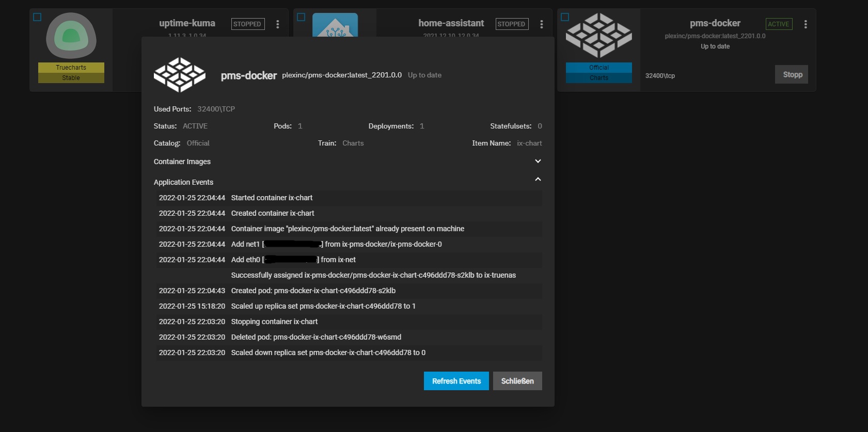868x432 pixels.
Task: Click the Add eth0 event row
Action: point(349,260)
